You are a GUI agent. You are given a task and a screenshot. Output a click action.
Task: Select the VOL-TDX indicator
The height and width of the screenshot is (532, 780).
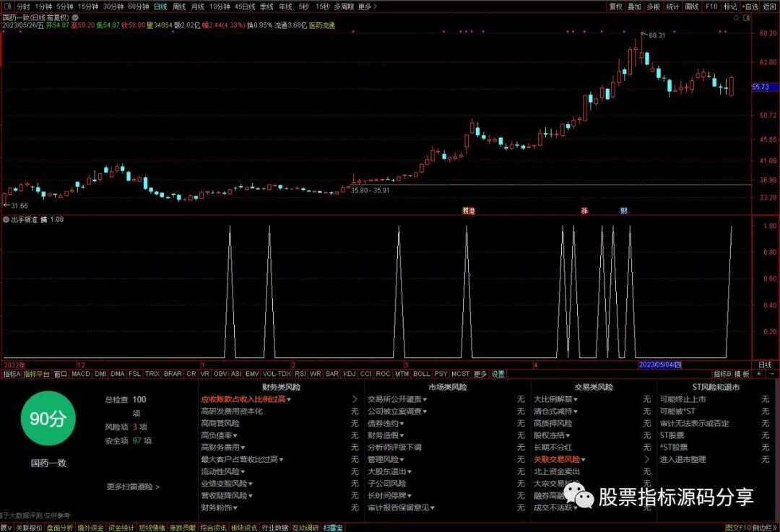point(277,374)
